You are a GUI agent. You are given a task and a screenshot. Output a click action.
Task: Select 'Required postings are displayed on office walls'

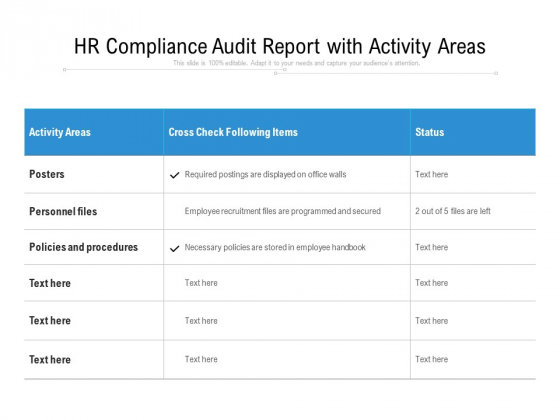(x=265, y=175)
